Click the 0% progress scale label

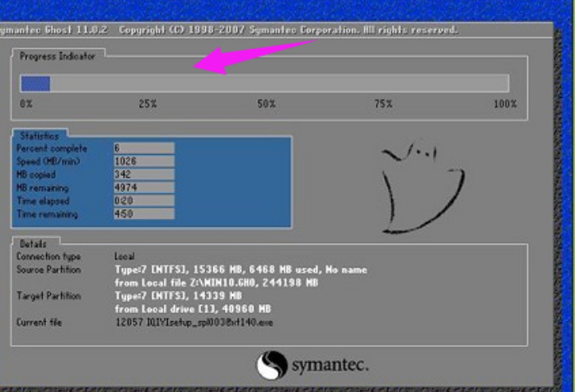coord(26,104)
